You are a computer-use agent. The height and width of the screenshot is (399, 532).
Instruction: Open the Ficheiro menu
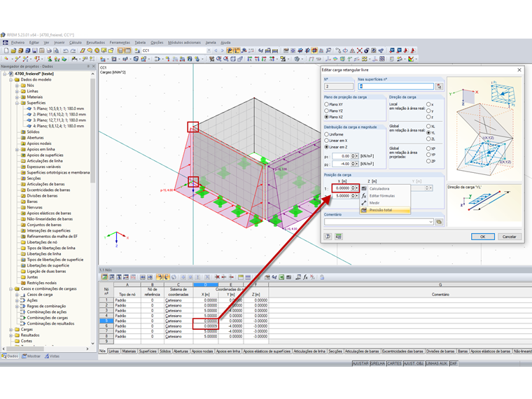(17, 43)
